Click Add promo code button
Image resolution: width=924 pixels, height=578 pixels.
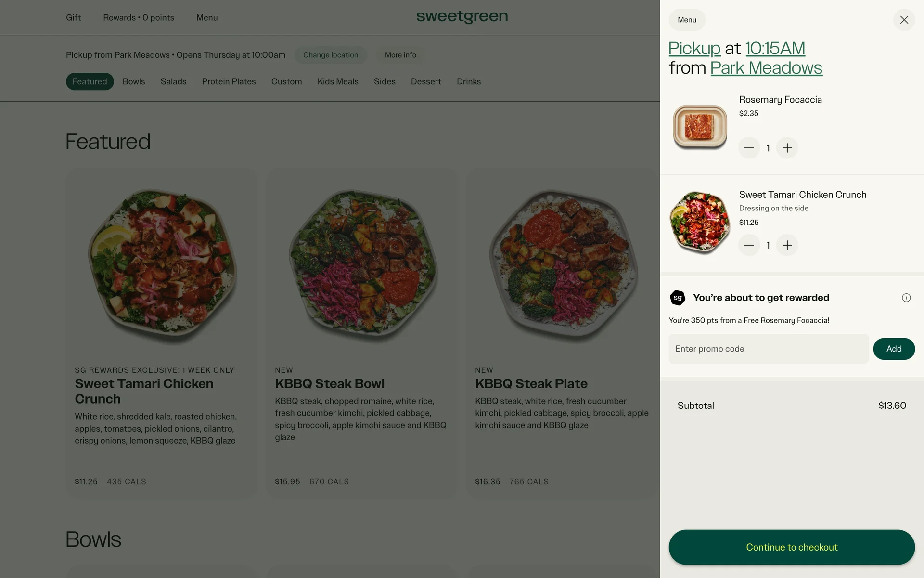[894, 349]
